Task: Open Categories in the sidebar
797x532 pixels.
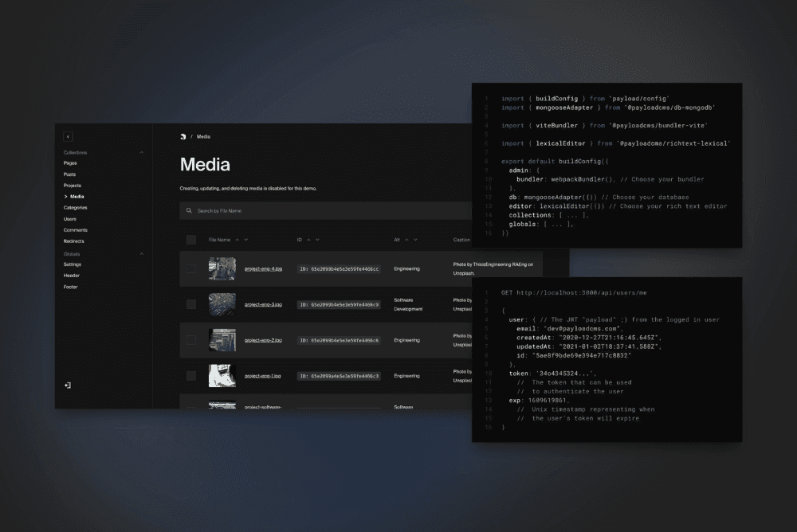Action: pos(75,208)
